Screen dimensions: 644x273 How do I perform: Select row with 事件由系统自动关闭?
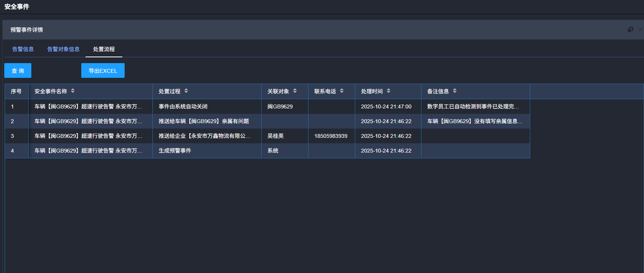(x=183, y=106)
